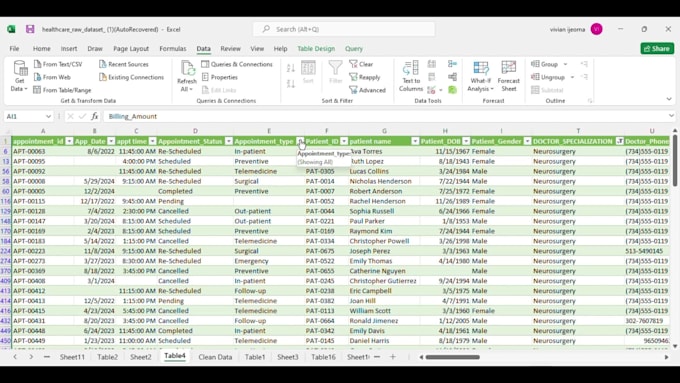Select row header 224
680x383 pixels.
[x=6, y=251]
